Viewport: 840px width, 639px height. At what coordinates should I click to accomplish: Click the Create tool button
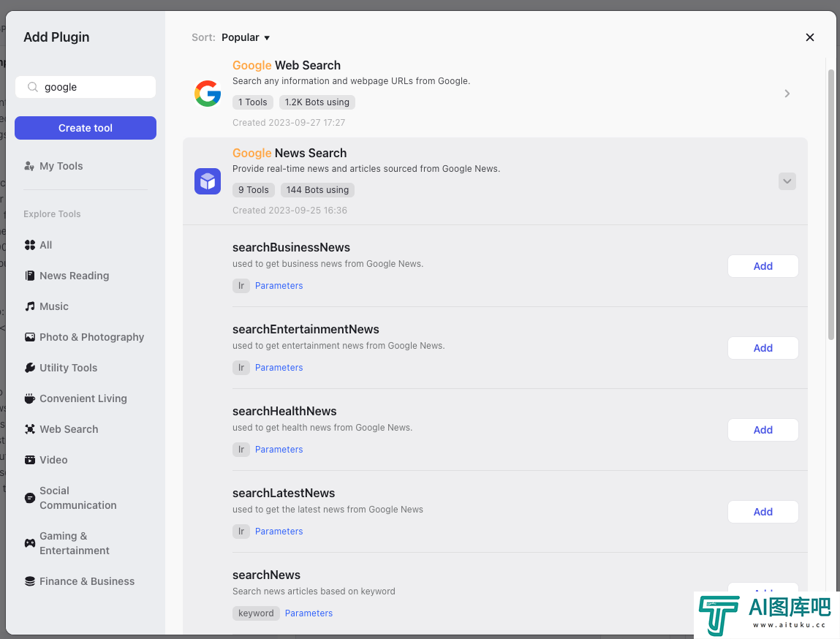[x=86, y=128]
